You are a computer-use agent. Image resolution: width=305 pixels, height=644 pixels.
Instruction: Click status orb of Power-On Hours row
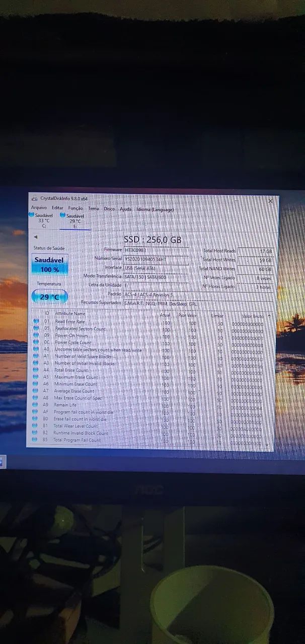coord(36,335)
